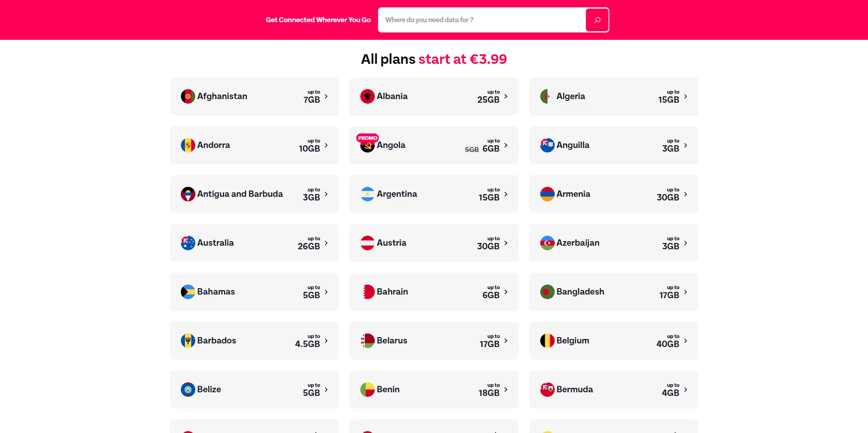Screen dimensions: 868x433
Task: Choose the Barbados 4.5GB plan card
Action: coord(254,341)
